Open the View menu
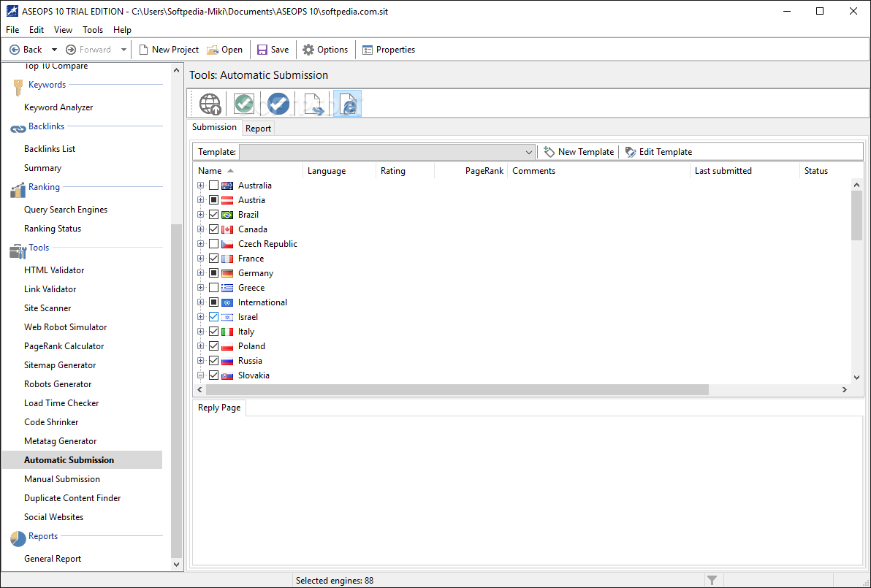The width and height of the screenshot is (871, 588). 63,29
